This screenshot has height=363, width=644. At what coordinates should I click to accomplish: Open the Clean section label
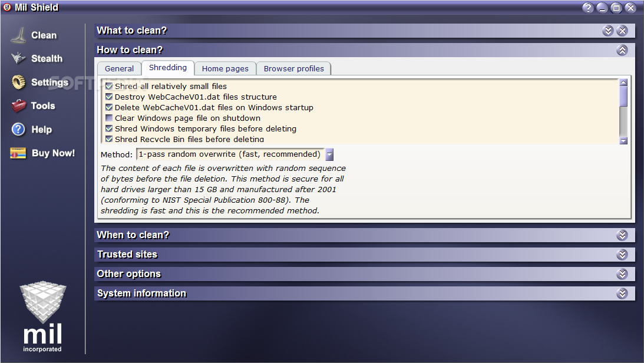click(44, 35)
